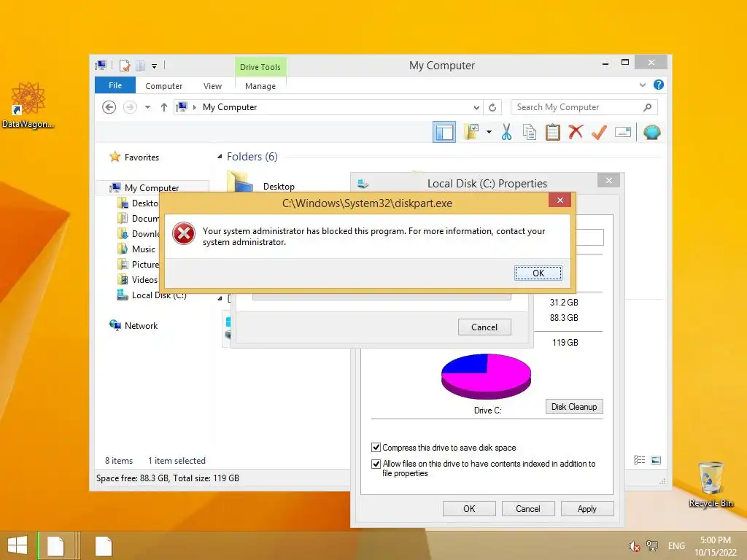
Task: Click New folder icon in quick access toolbar
Action: pyautogui.click(x=141, y=65)
